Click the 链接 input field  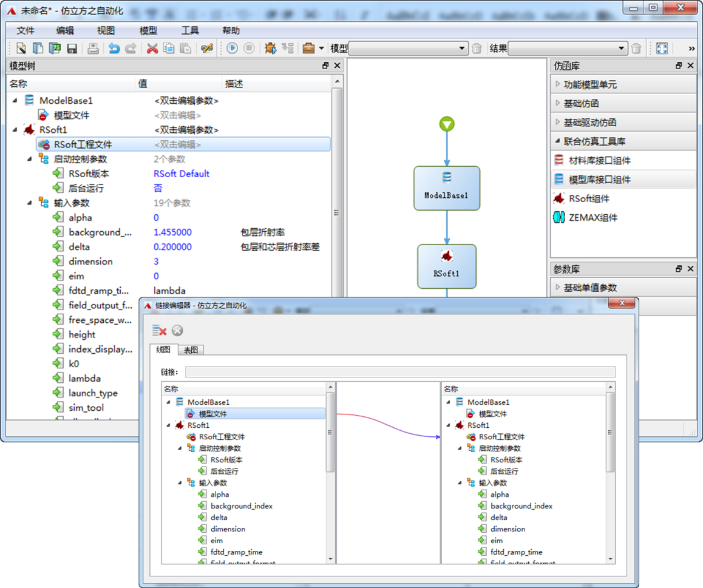(400, 372)
